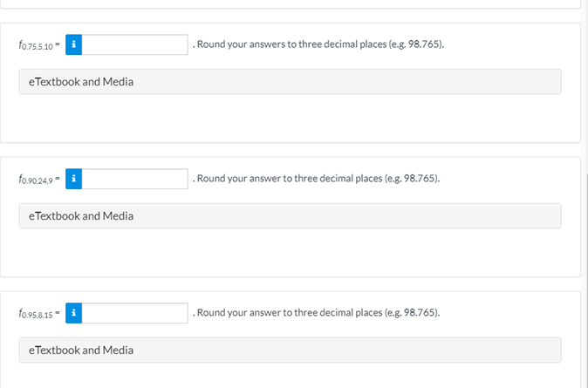Open eTextbook and Media under f0.90,24,9
Screen dimensions: 588x388
point(290,216)
